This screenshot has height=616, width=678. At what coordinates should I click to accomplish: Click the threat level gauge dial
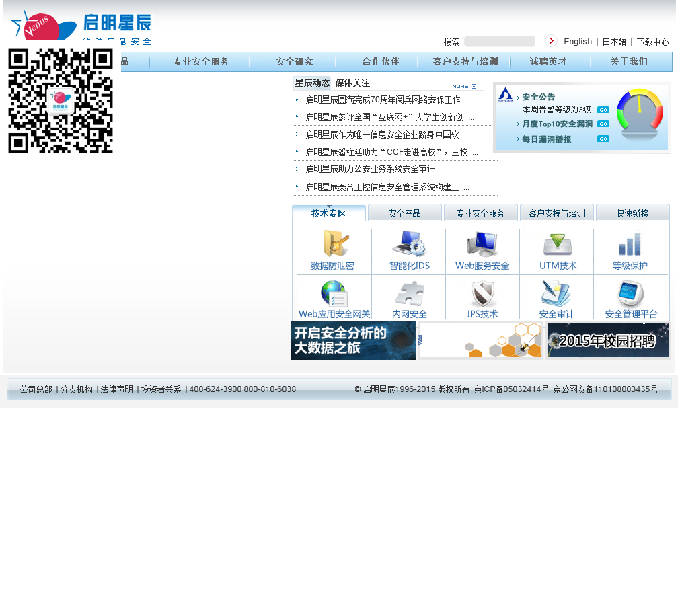pos(640,112)
